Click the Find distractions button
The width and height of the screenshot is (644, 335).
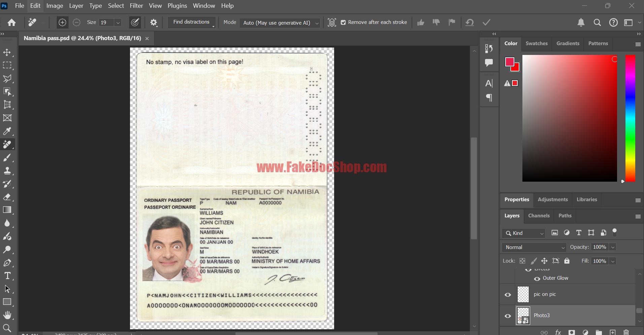(x=191, y=22)
